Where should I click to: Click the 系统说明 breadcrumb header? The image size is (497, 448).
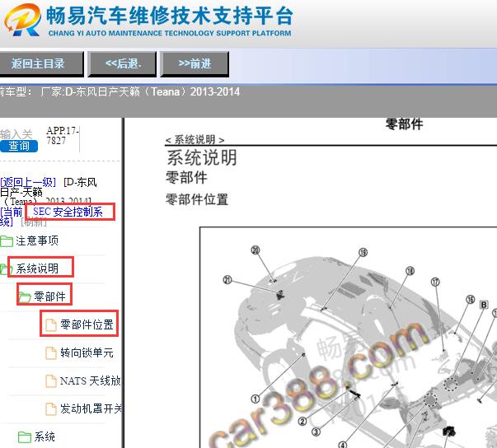point(195,139)
